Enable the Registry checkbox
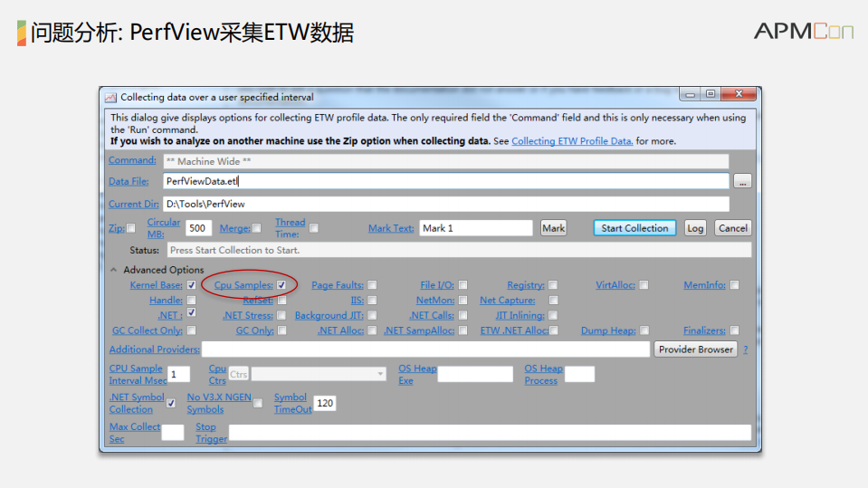This screenshot has width=868, height=488. click(553, 284)
